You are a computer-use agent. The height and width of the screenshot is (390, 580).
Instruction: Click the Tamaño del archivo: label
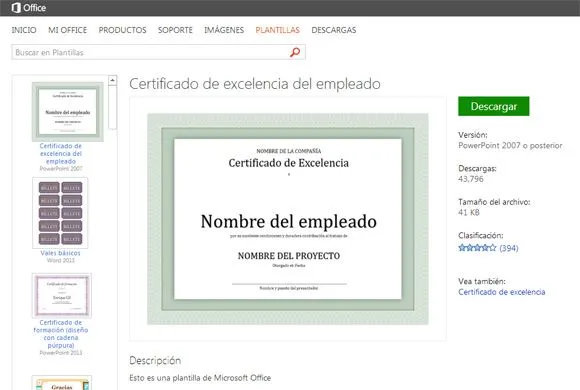point(494,202)
